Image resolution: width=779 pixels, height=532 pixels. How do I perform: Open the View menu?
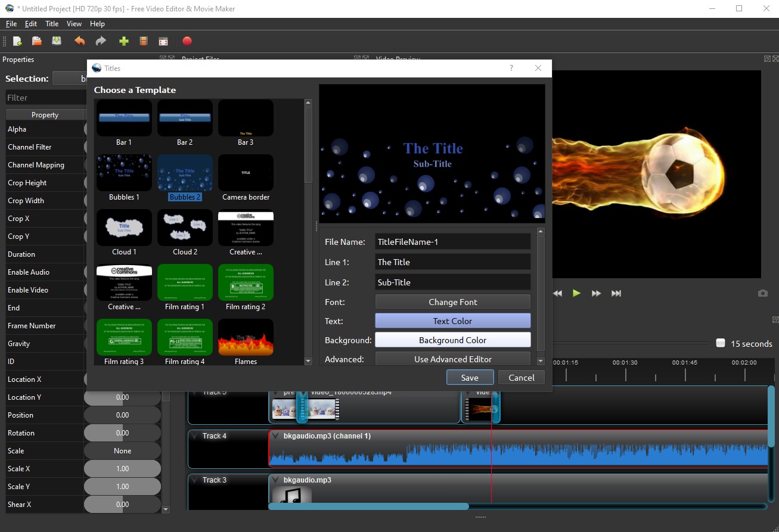[74, 24]
